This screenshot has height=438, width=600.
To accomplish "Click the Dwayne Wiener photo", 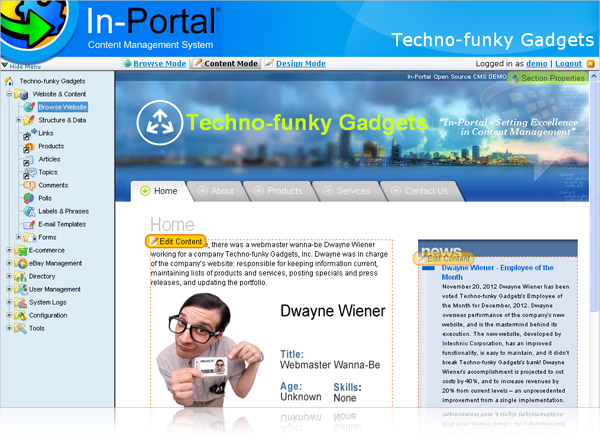I will [210, 350].
